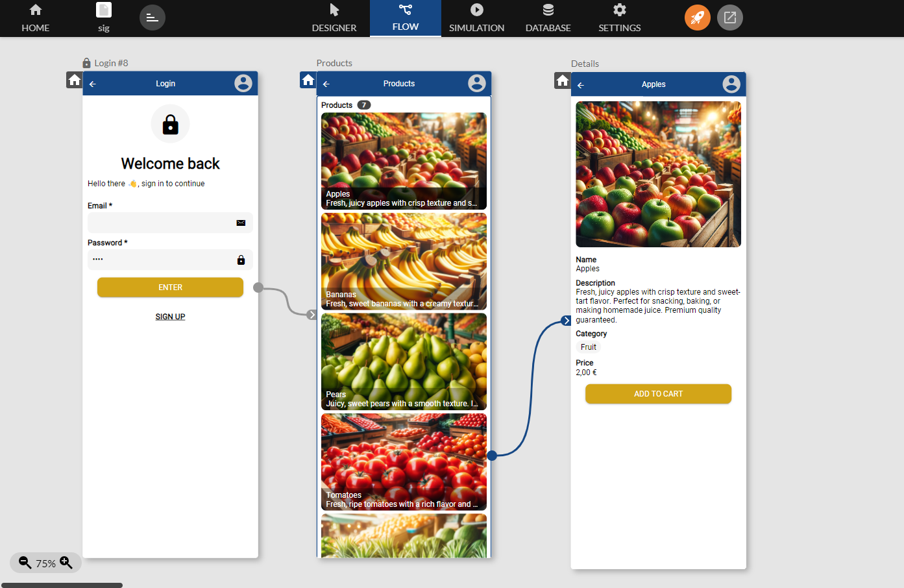The width and height of the screenshot is (904, 588).
Task: Select the Tomatoes product card
Action: tap(404, 462)
